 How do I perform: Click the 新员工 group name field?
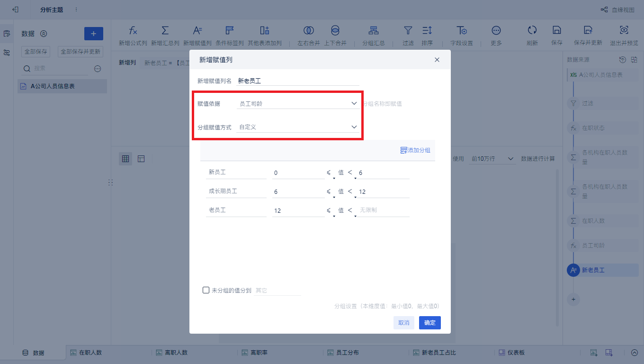point(237,173)
